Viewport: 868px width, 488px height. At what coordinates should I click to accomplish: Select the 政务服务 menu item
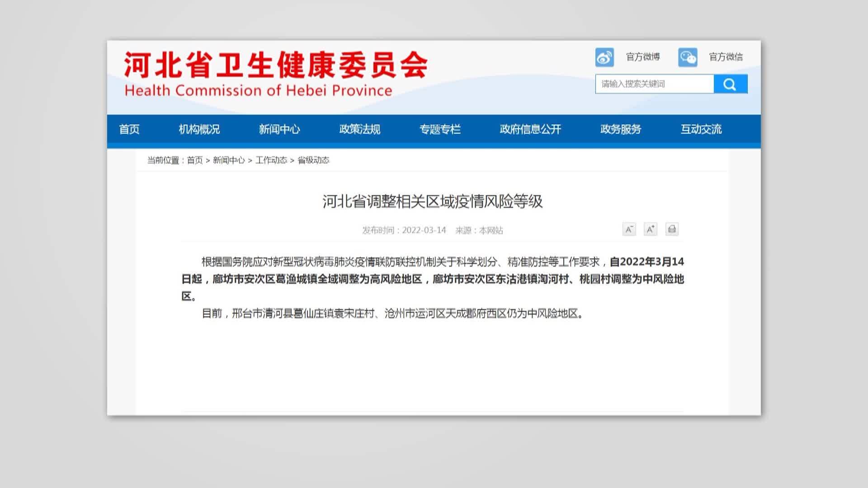click(621, 130)
